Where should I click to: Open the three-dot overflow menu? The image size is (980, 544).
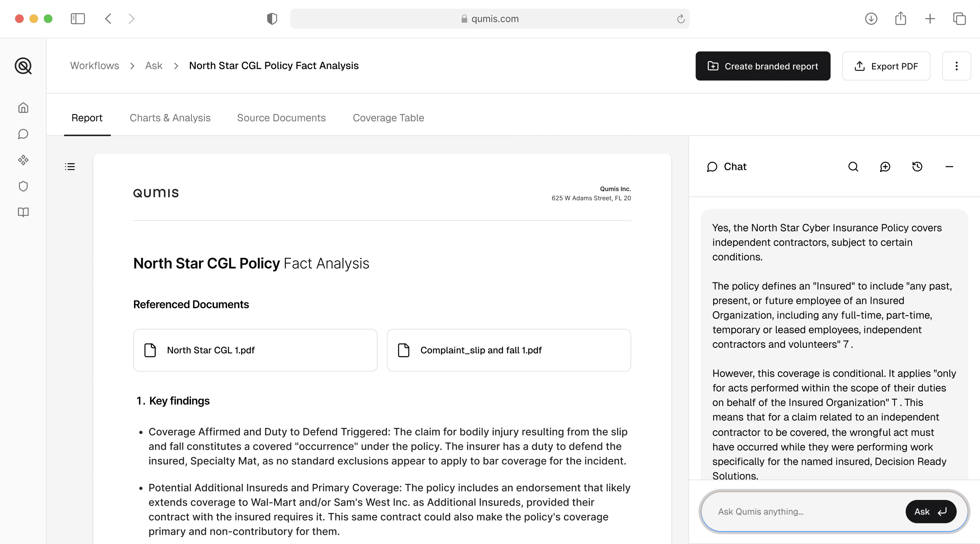(956, 66)
